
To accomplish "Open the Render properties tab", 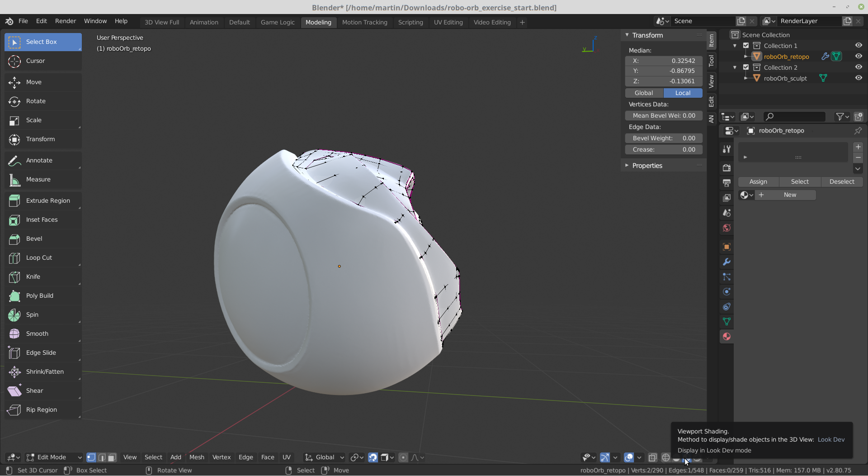I will click(x=726, y=168).
